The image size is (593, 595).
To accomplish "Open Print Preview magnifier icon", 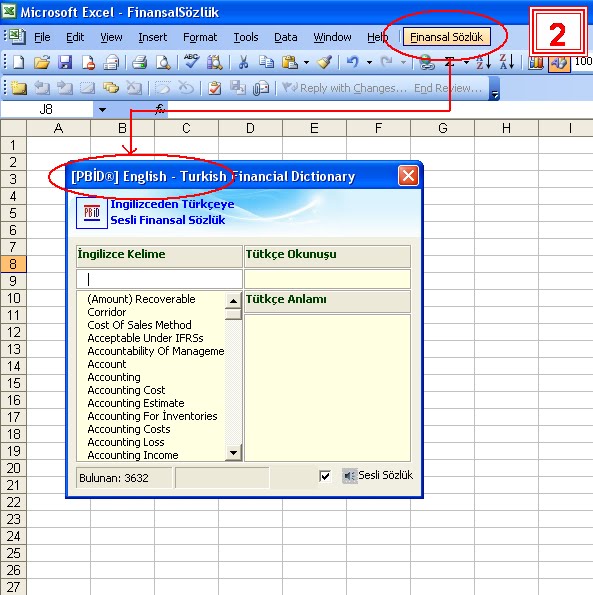I will [x=163, y=62].
